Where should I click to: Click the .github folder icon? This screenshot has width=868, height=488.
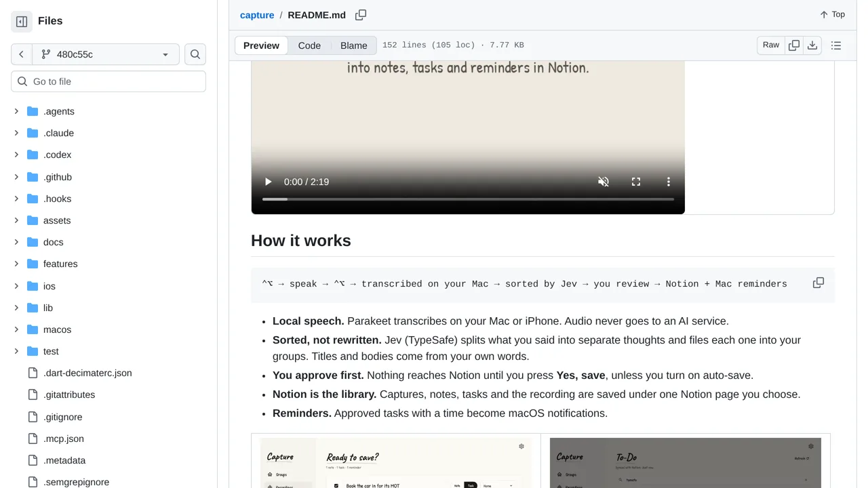click(33, 177)
